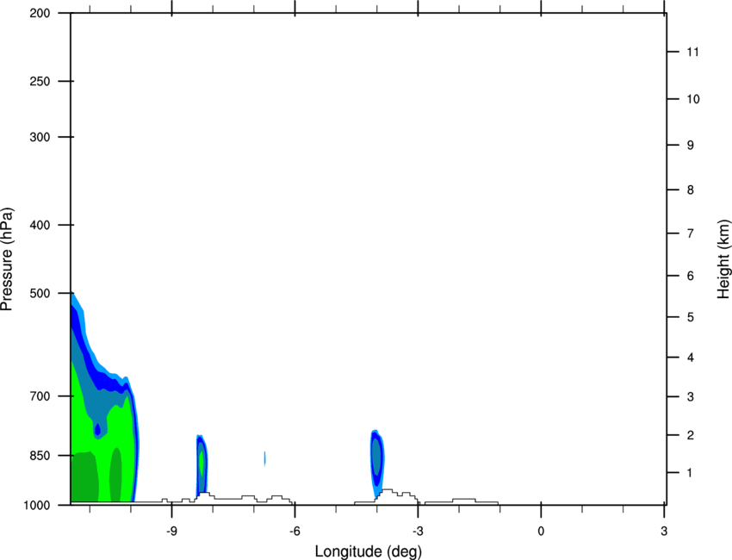
Task: Click height tick label 5
Action: (691, 317)
